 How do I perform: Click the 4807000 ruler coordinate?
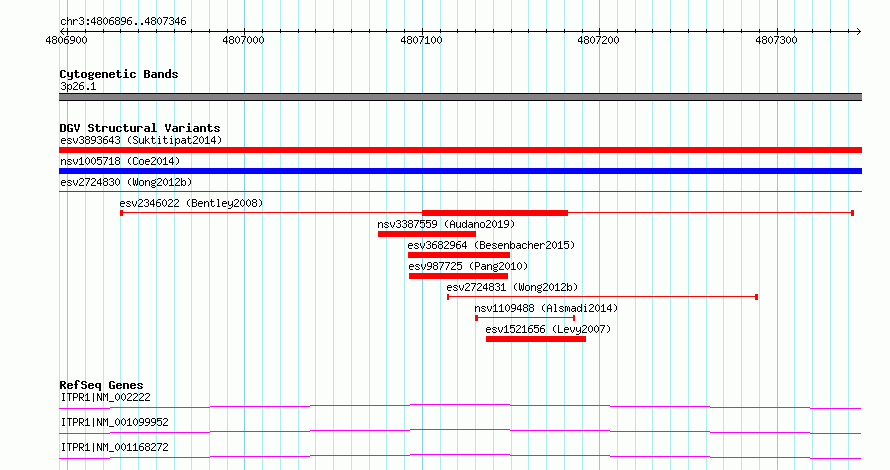click(x=244, y=40)
